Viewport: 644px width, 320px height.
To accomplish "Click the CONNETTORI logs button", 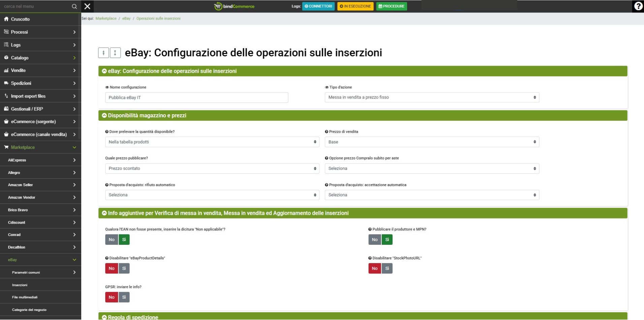I will (318, 6).
